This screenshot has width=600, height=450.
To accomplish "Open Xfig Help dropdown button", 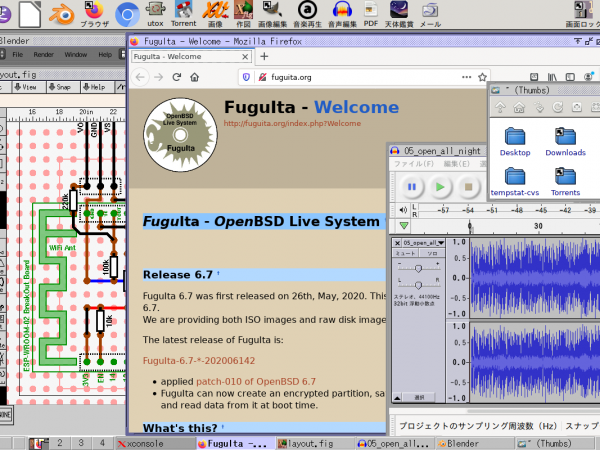I will pos(97,87).
